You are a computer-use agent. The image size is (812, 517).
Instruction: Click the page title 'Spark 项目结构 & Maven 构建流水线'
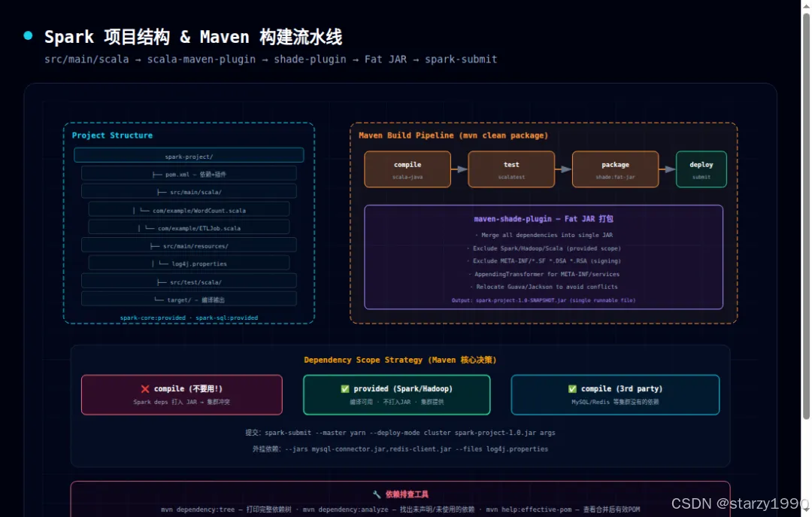pyautogui.click(x=193, y=37)
